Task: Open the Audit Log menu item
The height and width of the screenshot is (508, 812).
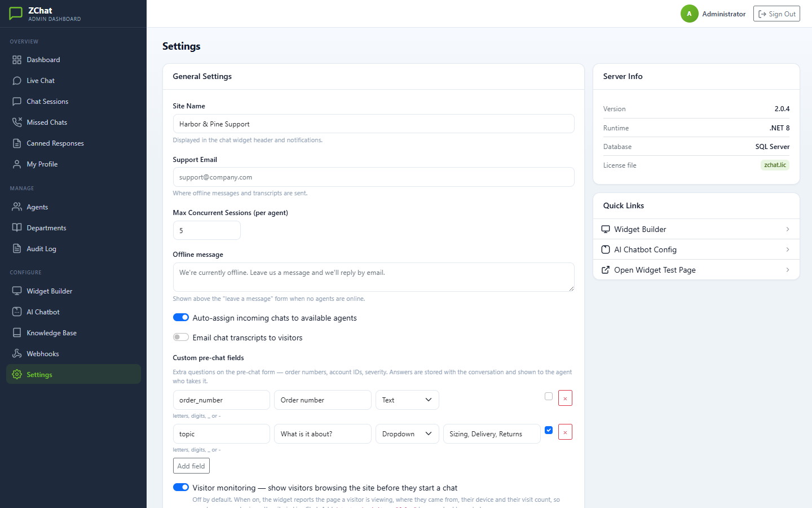Action: tap(73, 249)
